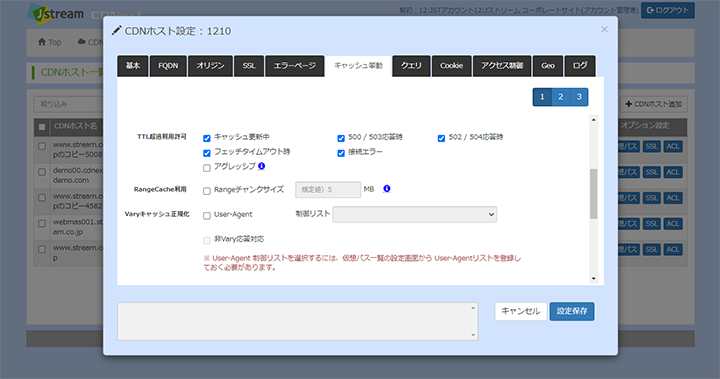720x379 pixels.
Task: Toggle 502 / 504応答時 checkbox
Action: click(x=441, y=138)
